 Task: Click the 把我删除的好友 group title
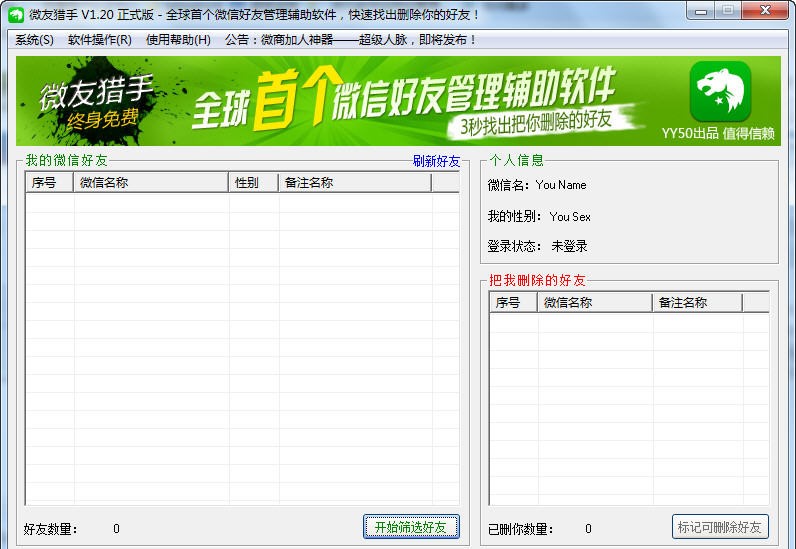pos(537,280)
